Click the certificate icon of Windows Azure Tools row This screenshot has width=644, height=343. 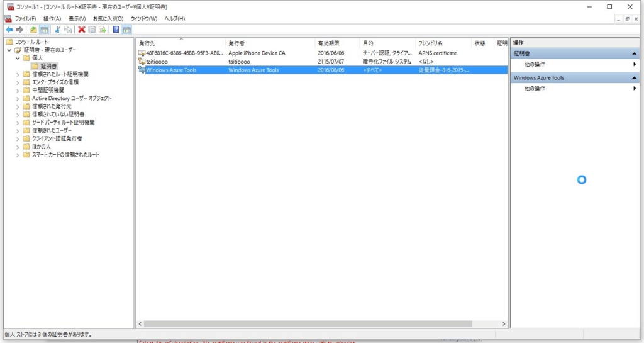point(142,70)
